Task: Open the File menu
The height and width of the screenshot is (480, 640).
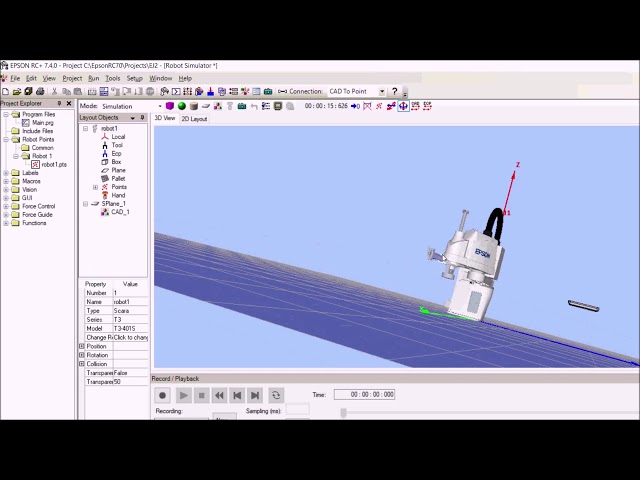Action: 15,78
